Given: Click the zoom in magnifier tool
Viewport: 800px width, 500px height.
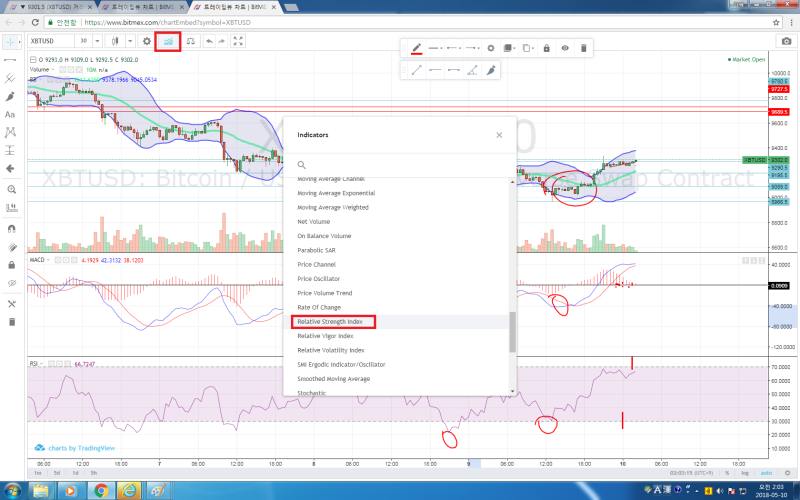Looking at the screenshot, I should 11,189.
